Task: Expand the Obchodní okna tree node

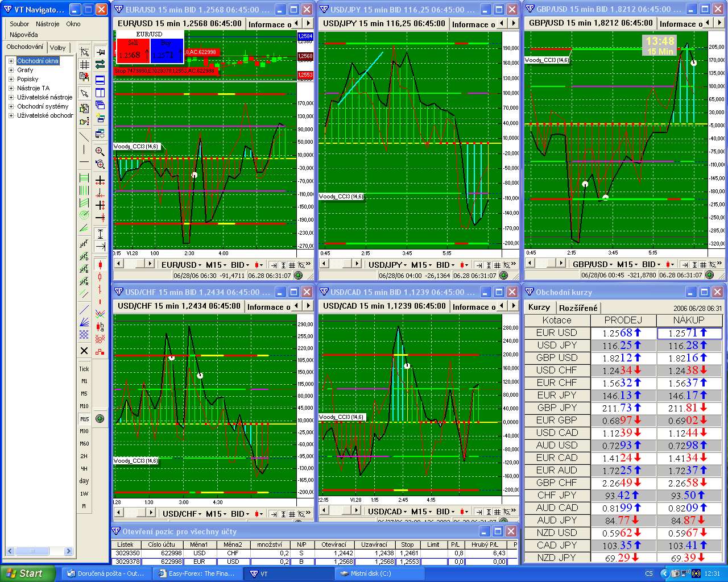Action: (x=11, y=61)
